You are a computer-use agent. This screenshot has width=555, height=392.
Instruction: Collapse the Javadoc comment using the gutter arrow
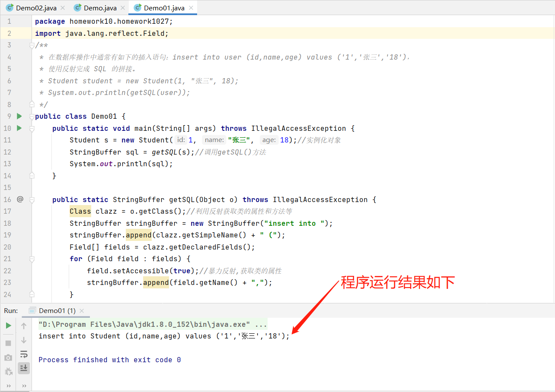click(31, 44)
